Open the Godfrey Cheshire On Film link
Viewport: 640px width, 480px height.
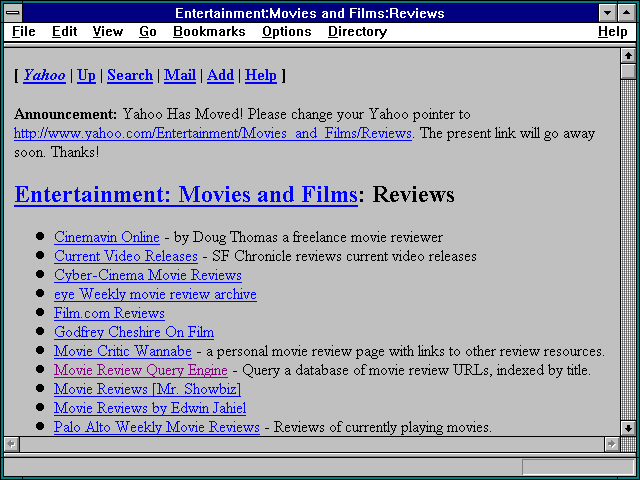click(x=134, y=332)
